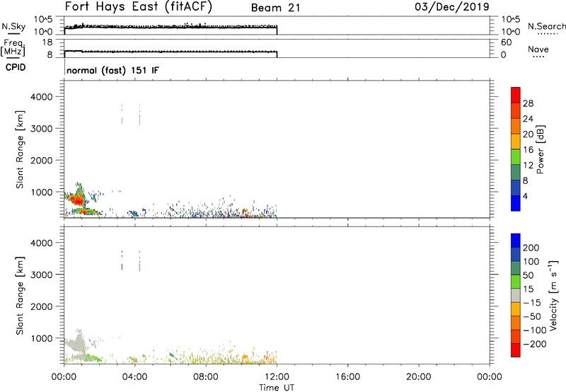Click the "Slant Range [km]" label of velocity panel
The width and height of the screenshot is (566, 392).
pos(20,296)
